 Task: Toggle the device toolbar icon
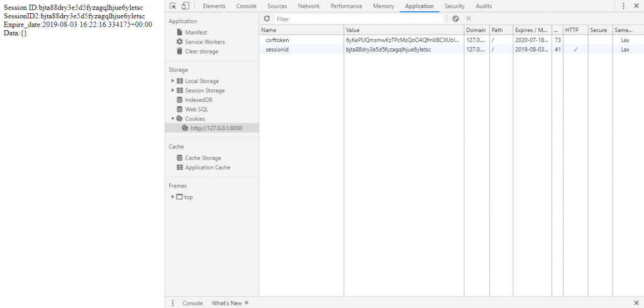[186, 6]
